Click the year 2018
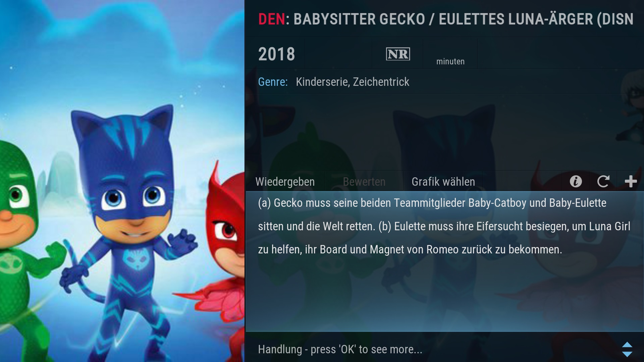This screenshot has height=362, width=644. pos(276,54)
